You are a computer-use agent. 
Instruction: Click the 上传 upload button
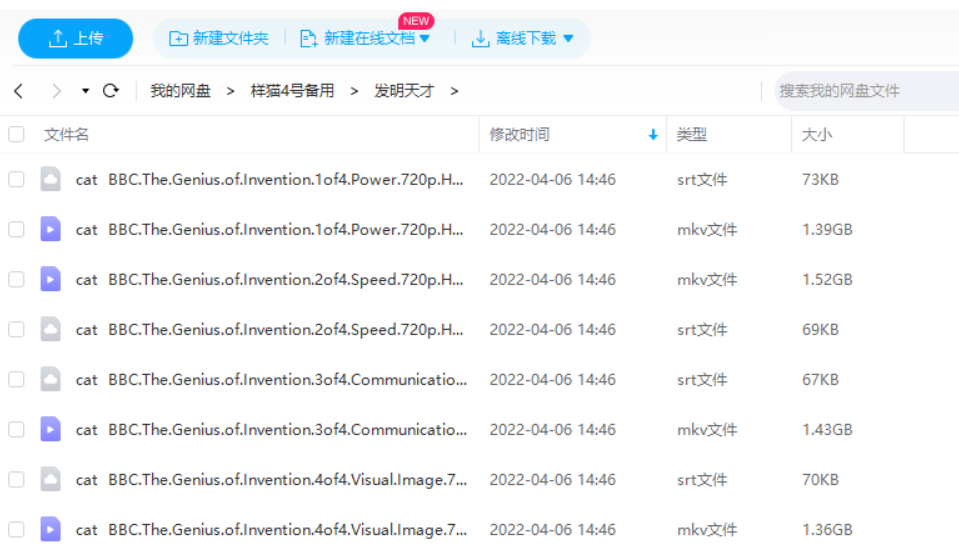tap(76, 38)
